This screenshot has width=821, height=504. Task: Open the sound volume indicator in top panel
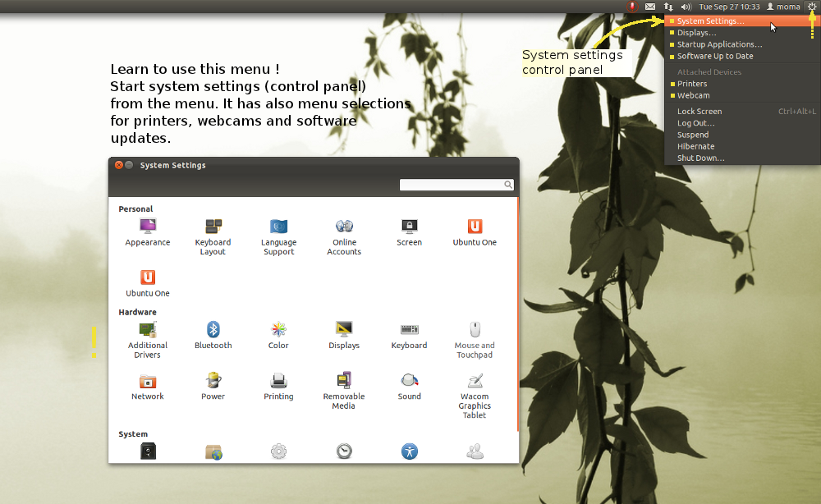pyautogui.click(x=686, y=7)
